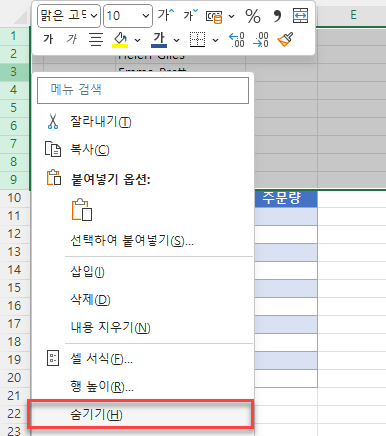The height and width of the screenshot is (436, 386).
Task: Choose 숨기기(H) to hide rows
Action: coord(141,415)
